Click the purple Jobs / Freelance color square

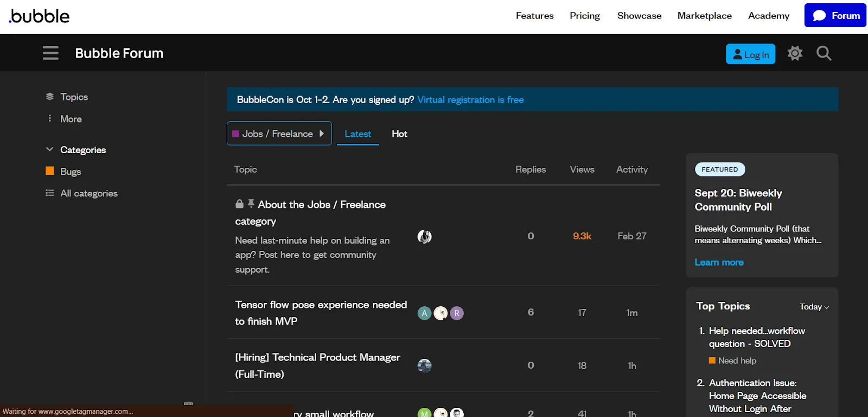(235, 134)
